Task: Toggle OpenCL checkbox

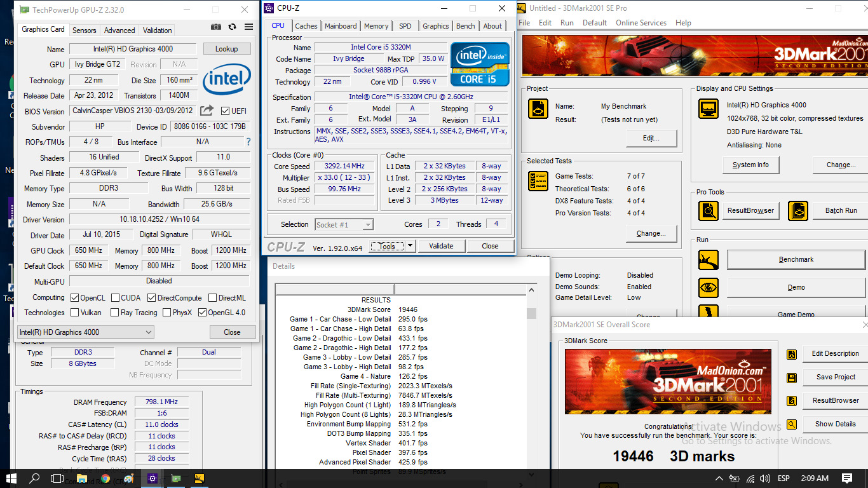Action: point(74,297)
